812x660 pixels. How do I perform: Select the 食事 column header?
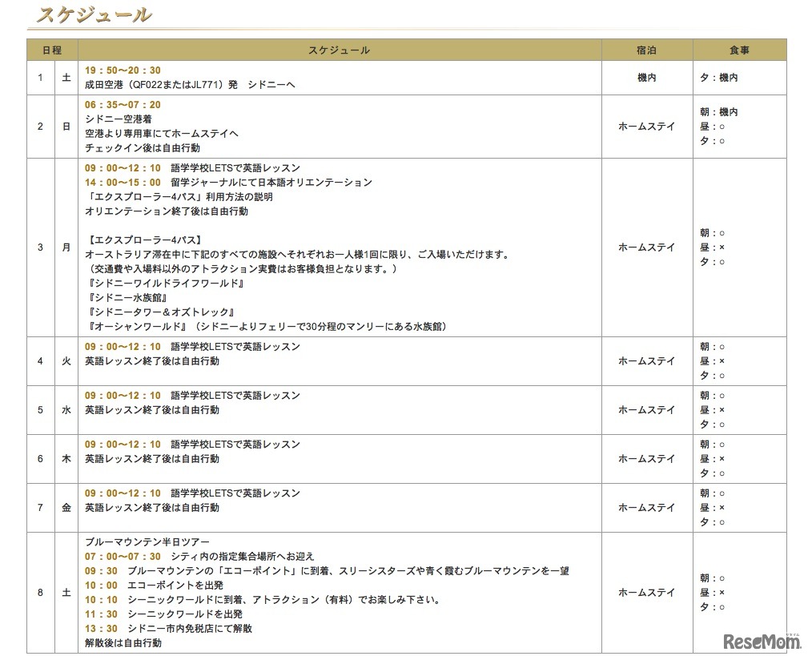(738, 50)
